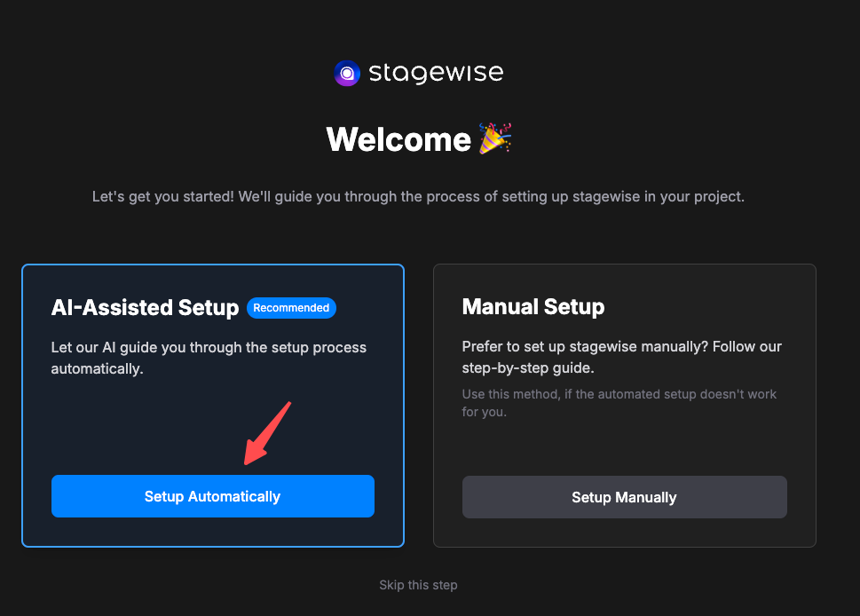Image resolution: width=860 pixels, height=616 pixels.
Task: Click the word "automatically" in the AI card description
Action: pos(96,368)
